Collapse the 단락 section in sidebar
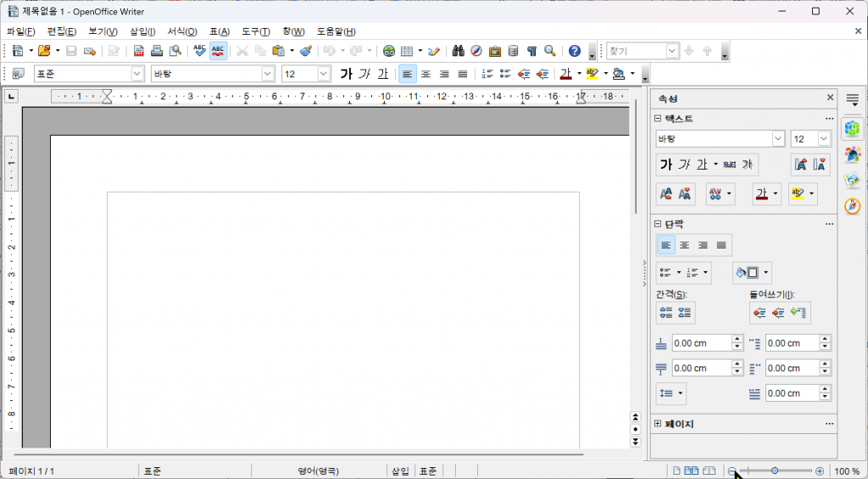868x479 pixels. click(658, 225)
